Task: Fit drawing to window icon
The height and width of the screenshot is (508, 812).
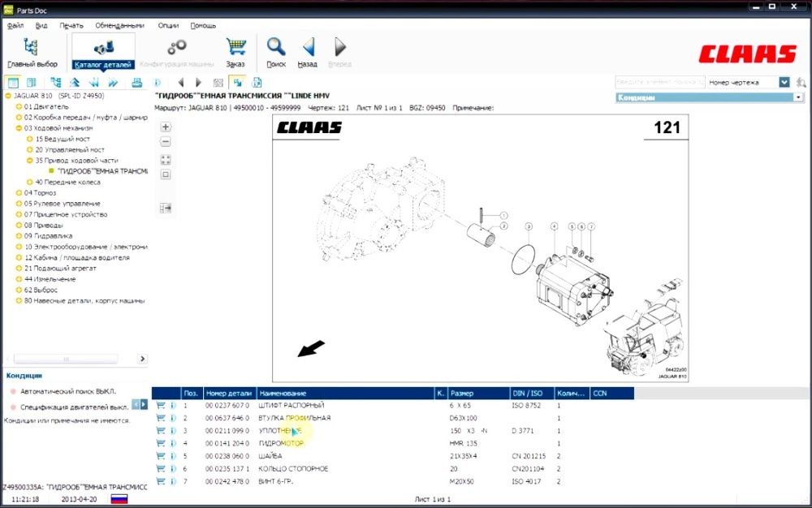Action: pyautogui.click(x=166, y=160)
